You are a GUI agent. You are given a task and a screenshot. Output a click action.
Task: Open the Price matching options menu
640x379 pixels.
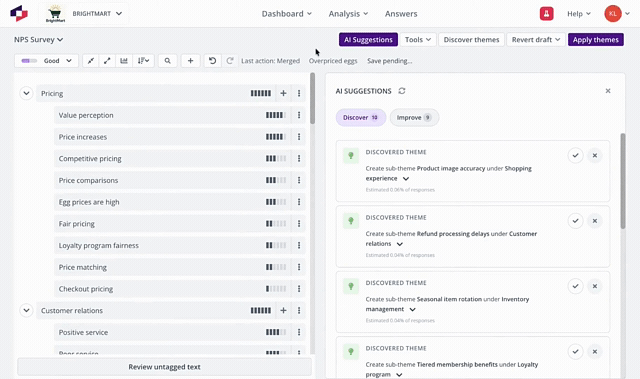point(299,267)
